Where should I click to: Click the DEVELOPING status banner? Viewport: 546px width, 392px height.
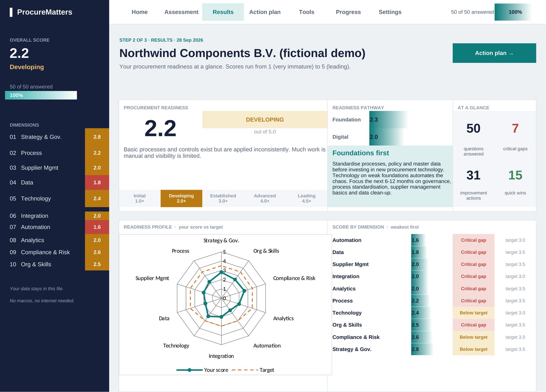click(265, 120)
